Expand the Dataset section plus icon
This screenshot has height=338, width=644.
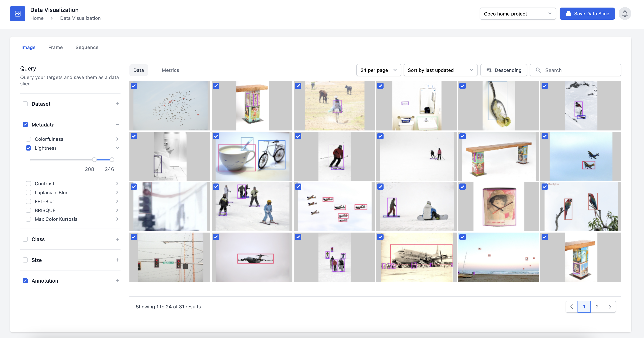tap(117, 104)
